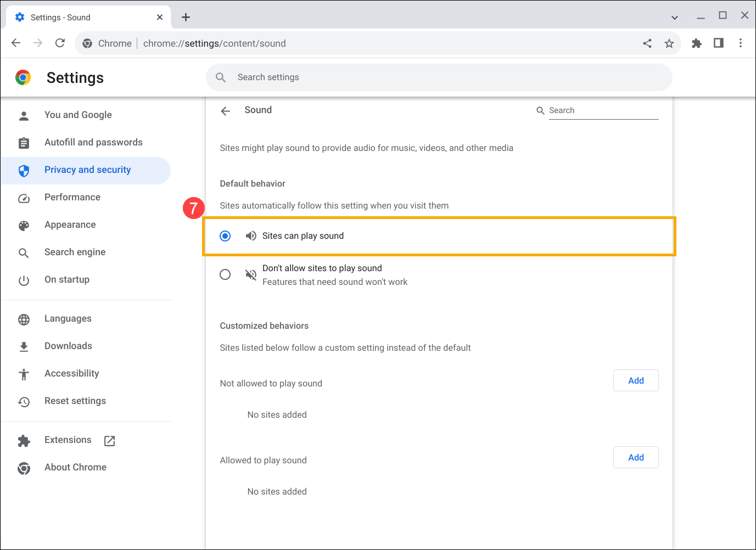The height and width of the screenshot is (550, 756).
Task: Open the Extensions puzzle icon in toolbar
Action: (x=696, y=43)
